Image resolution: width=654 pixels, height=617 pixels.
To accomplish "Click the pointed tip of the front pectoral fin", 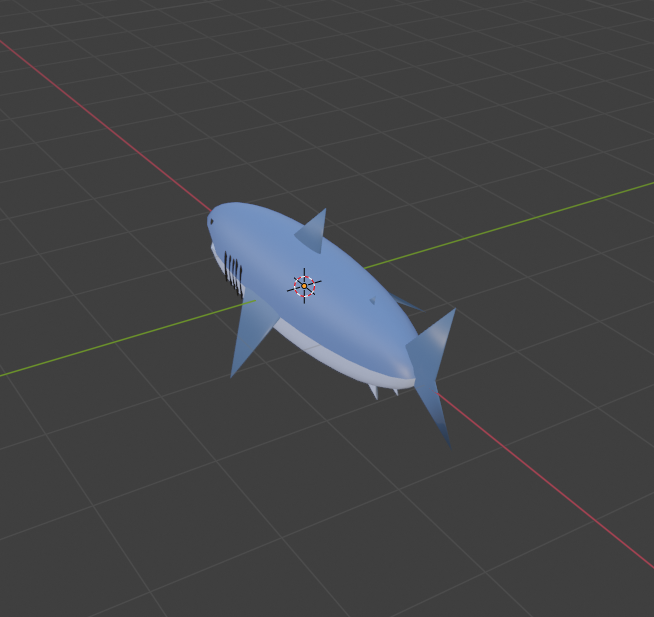I will (x=232, y=374).
